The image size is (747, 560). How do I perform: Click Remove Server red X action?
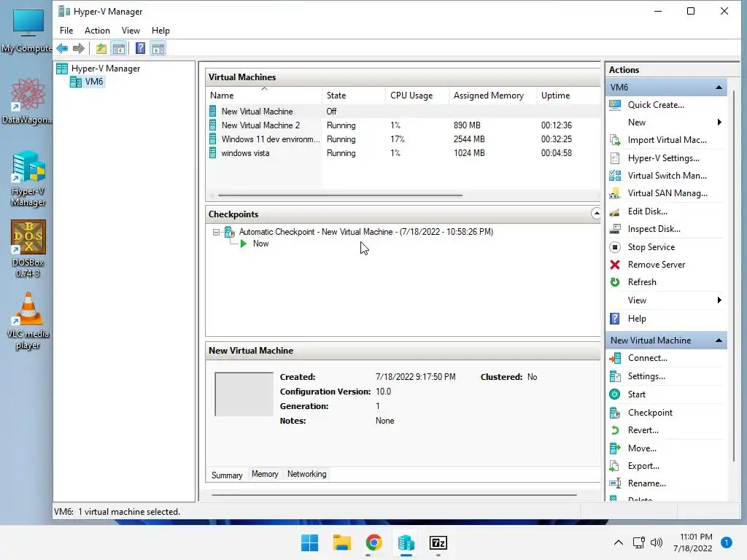[x=615, y=265]
